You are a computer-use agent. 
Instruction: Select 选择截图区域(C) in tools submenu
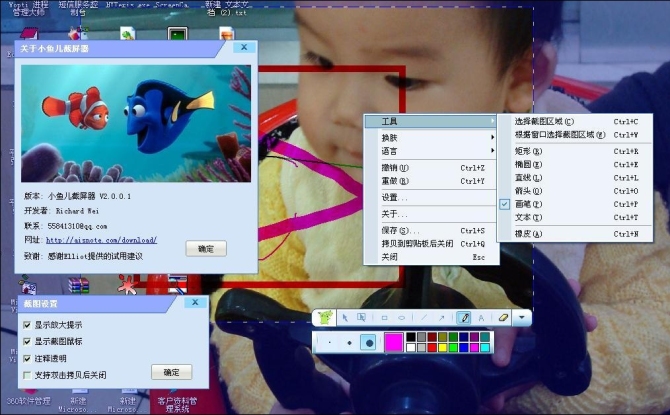coord(575,121)
